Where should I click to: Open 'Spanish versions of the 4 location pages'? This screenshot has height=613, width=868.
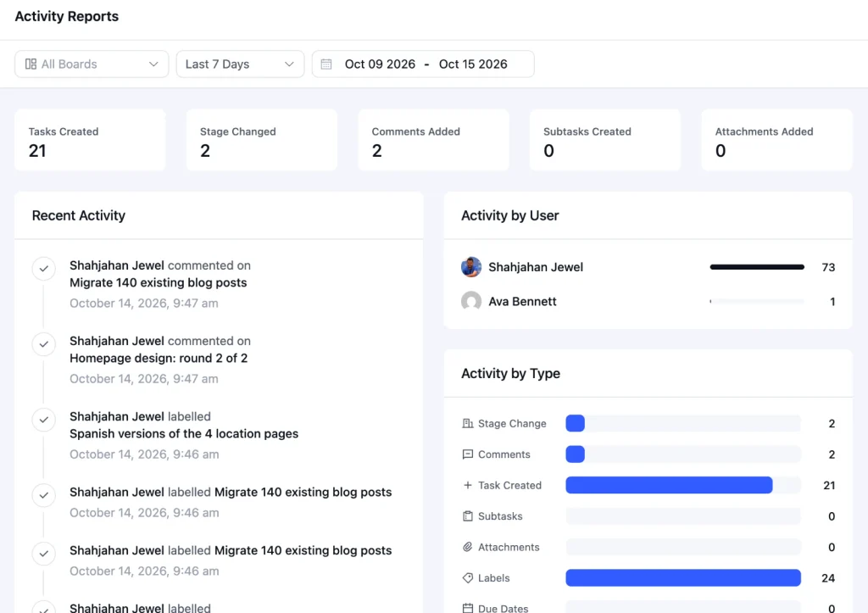pyautogui.click(x=184, y=433)
